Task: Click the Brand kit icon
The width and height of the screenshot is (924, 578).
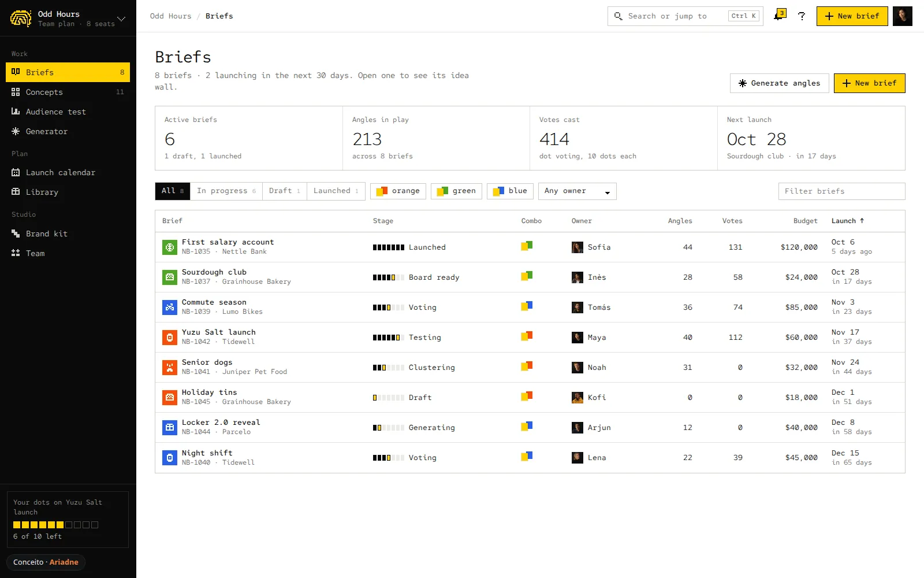Action: click(16, 234)
